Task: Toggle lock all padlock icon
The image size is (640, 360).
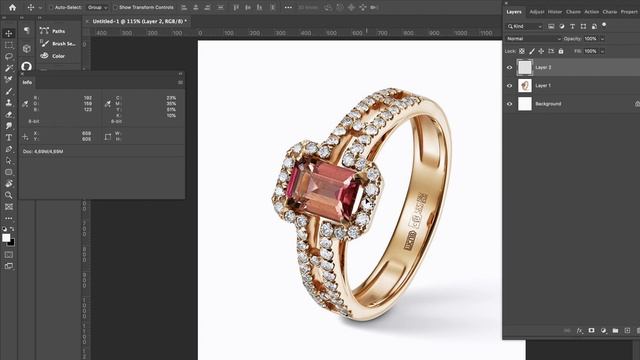Action: tap(561, 51)
